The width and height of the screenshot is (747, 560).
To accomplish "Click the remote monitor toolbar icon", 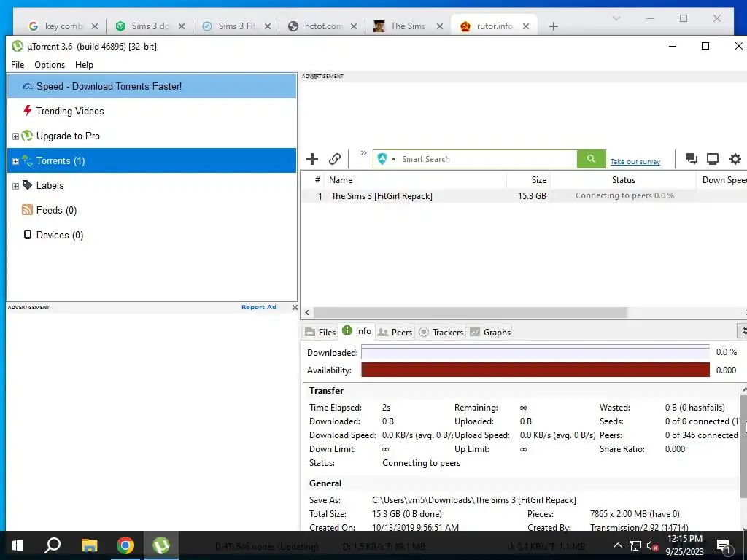I will pyautogui.click(x=713, y=159).
